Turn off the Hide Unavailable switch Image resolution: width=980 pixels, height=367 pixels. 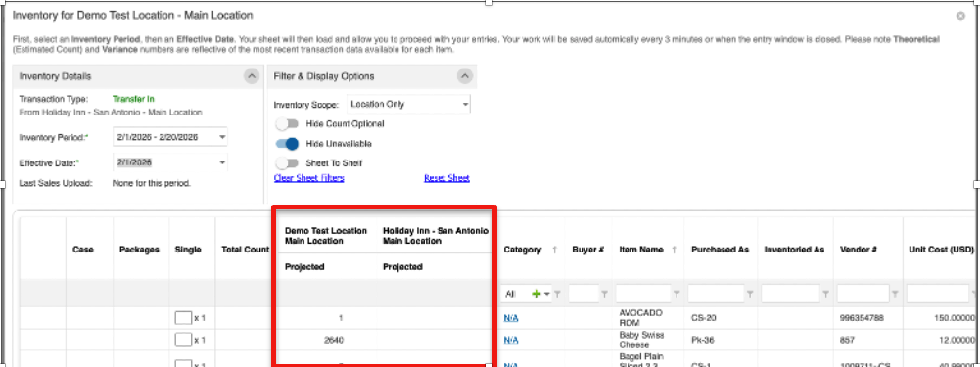287,144
